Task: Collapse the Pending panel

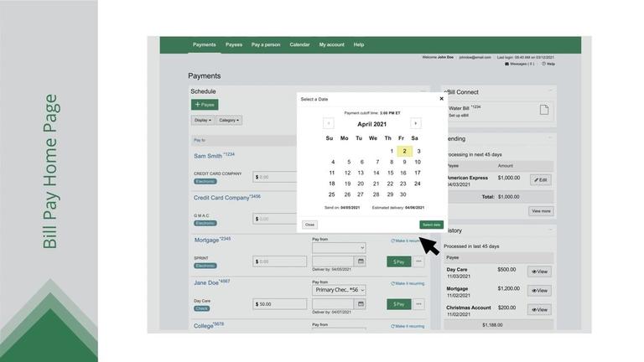Action: pos(551,138)
